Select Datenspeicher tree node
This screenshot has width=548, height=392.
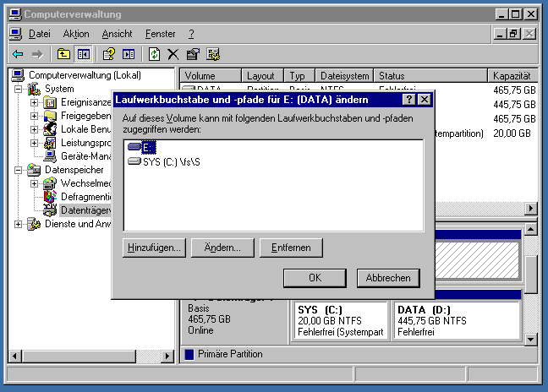pyautogui.click(x=74, y=170)
